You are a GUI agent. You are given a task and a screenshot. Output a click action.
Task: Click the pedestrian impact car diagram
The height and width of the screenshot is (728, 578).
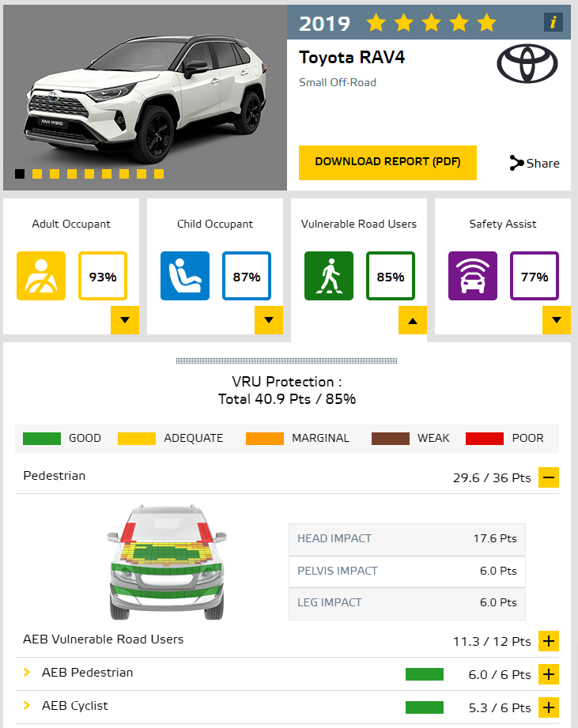pyautogui.click(x=167, y=562)
